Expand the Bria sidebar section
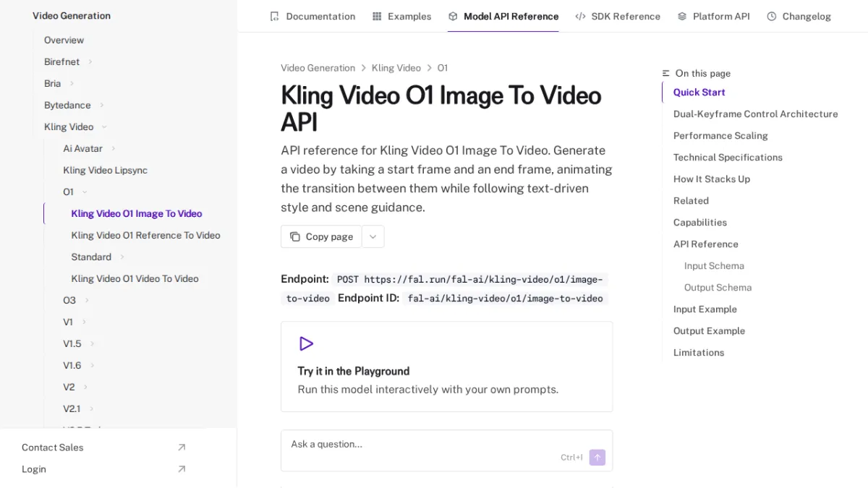The image size is (868, 488). tap(71, 83)
